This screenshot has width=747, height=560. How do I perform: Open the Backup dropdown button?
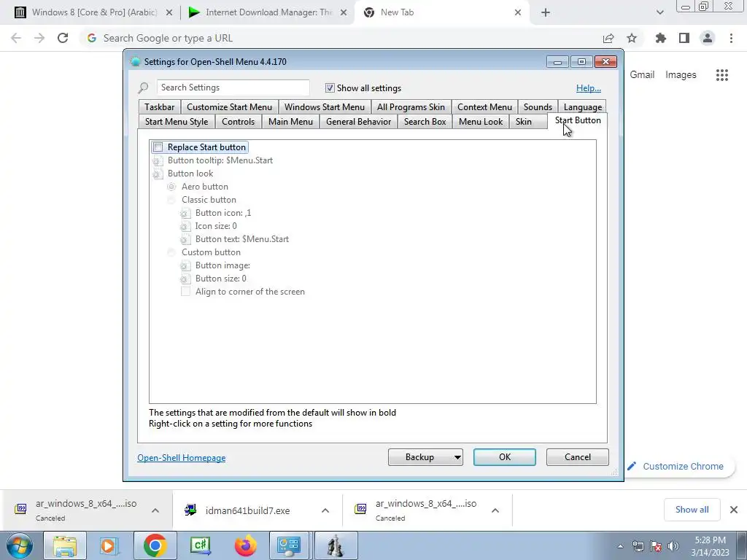pos(425,457)
